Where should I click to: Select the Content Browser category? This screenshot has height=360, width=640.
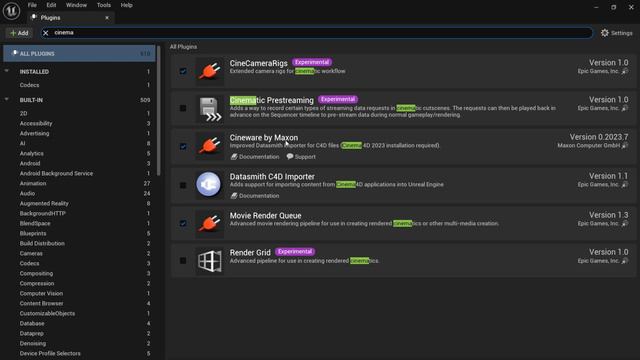tap(79, 303)
